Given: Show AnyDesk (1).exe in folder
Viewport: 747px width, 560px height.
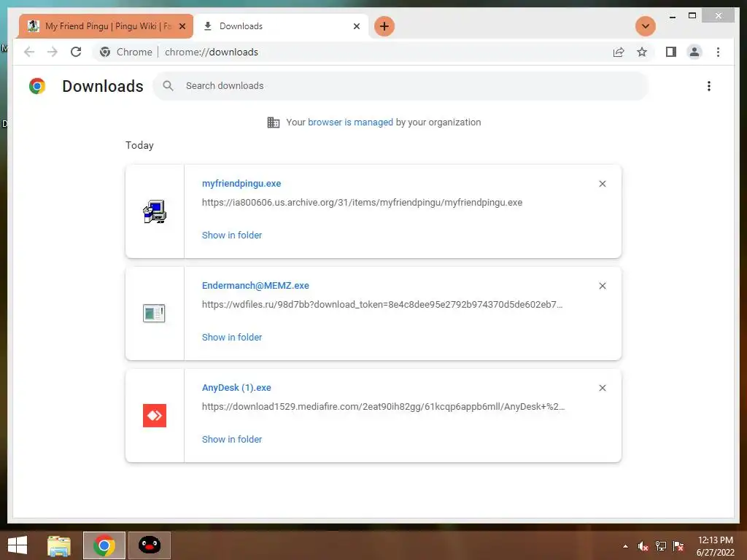Looking at the screenshot, I should click(x=232, y=440).
